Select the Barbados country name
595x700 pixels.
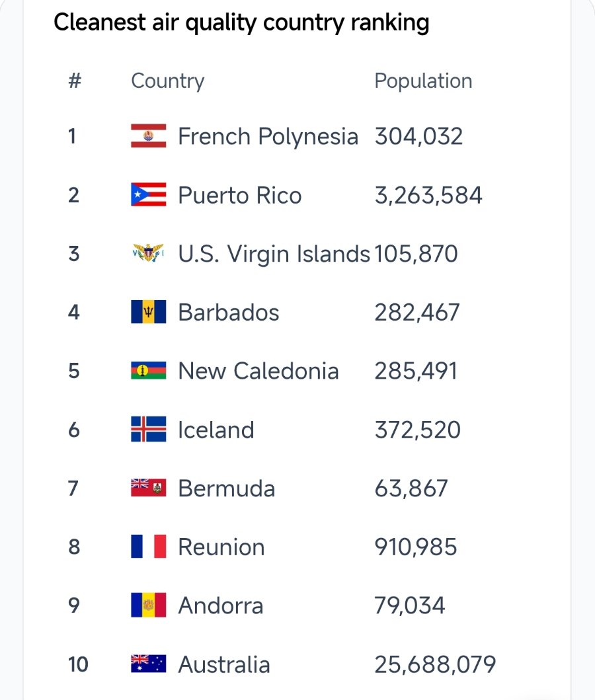pos(229,312)
